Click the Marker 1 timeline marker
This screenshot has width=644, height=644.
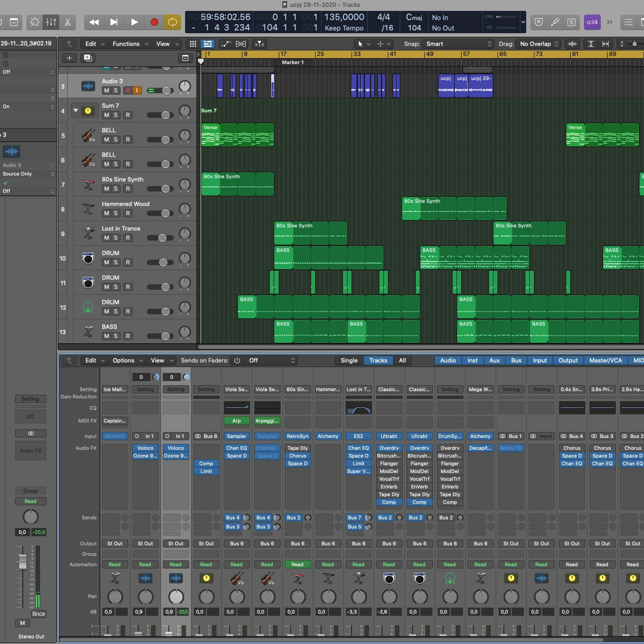pyautogui.click(x=292, y=62)
